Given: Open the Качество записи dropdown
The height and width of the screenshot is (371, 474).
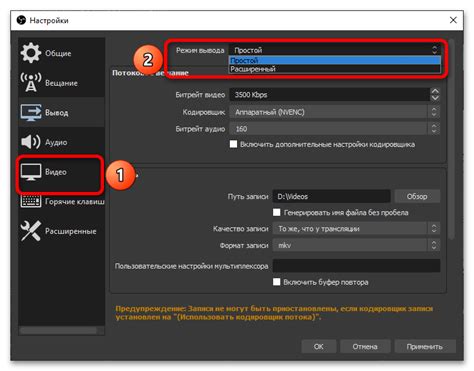Looking at the screenshot, I should coord(356,229).
